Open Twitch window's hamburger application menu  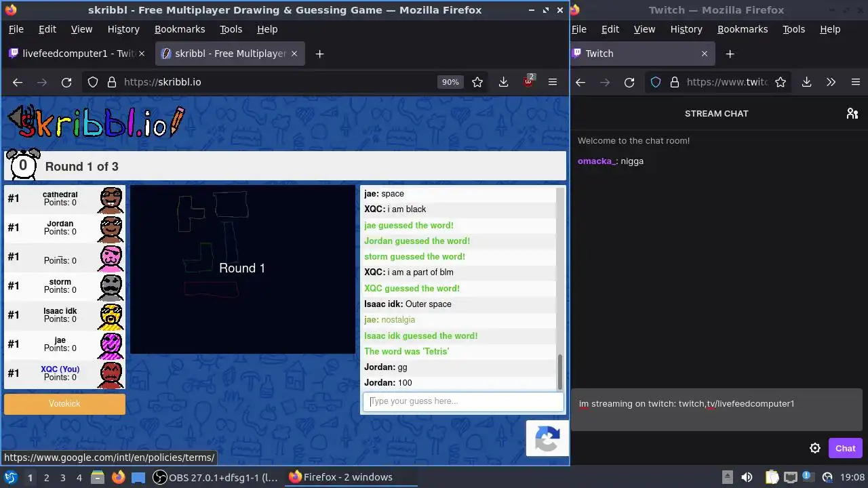tap(855, 82)
